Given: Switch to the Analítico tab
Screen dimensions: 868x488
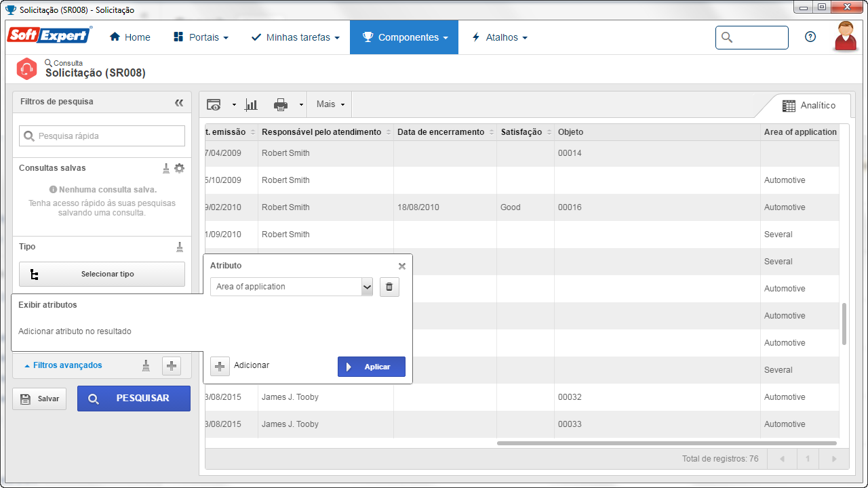Looking at the screenshot, I should coord(808,106).
